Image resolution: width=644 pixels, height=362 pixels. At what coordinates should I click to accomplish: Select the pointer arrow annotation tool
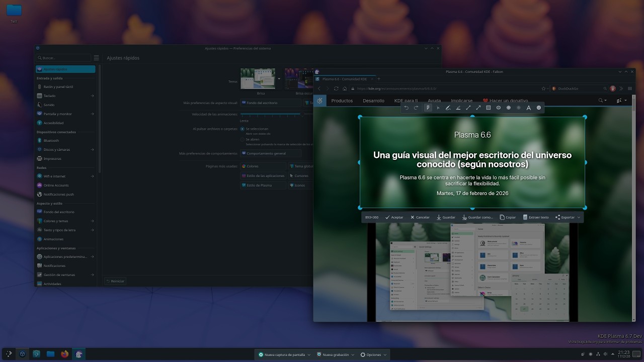point(438,108)
